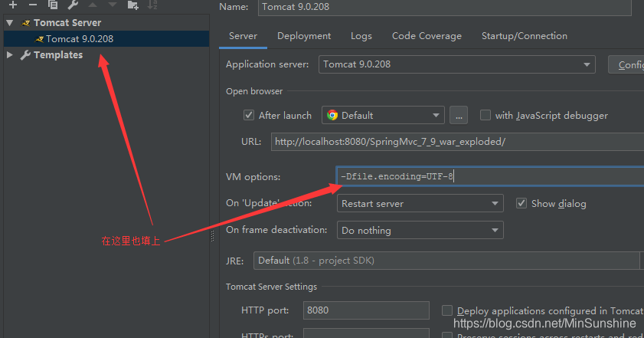
Task: Open the Logs tab
Action: (361, 36)
